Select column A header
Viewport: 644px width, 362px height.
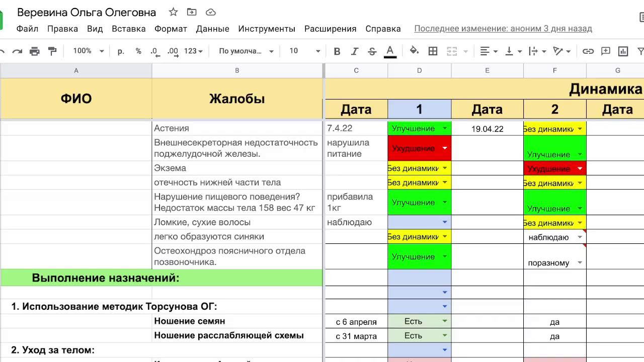76,71
